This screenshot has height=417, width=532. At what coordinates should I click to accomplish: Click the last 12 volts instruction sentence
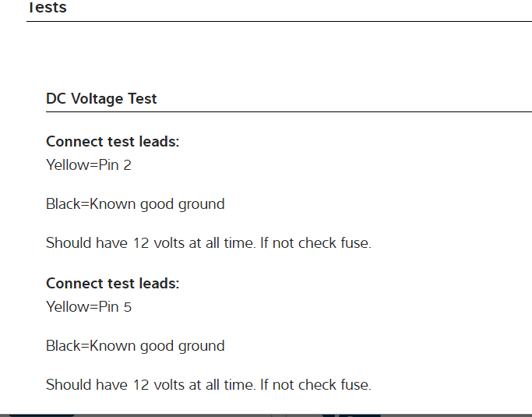(208, 385)
